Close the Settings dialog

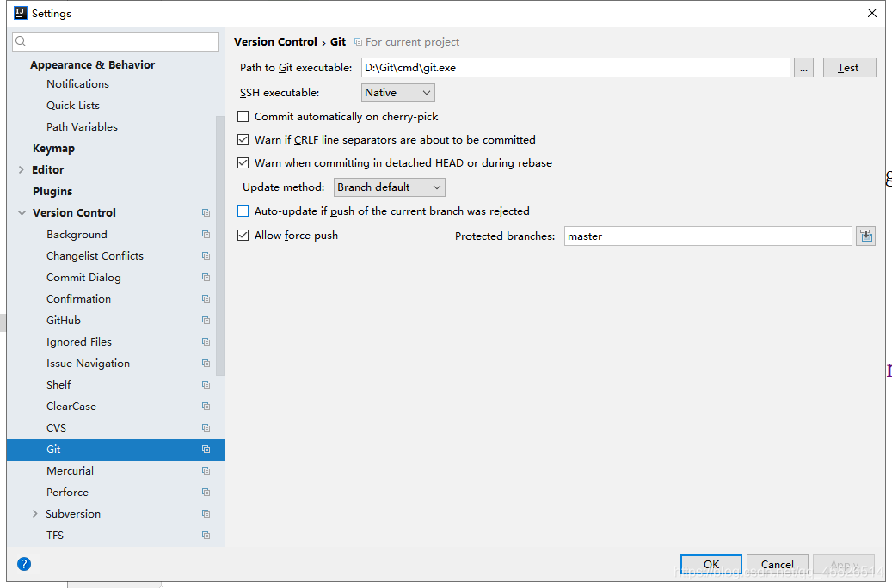click(871, 13)
